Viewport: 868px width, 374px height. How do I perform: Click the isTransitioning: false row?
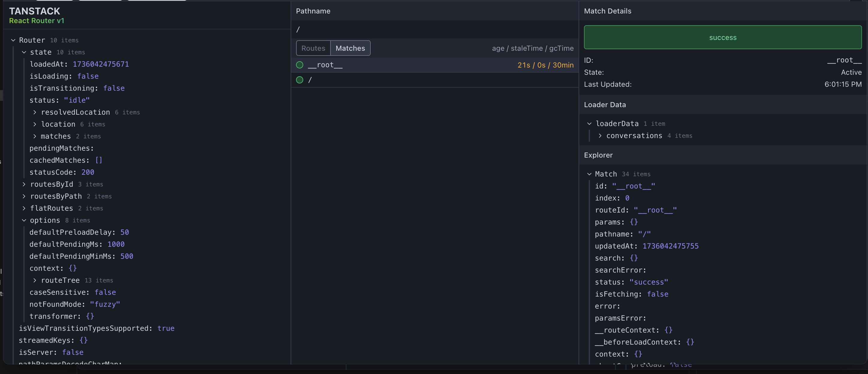[77, 88]
